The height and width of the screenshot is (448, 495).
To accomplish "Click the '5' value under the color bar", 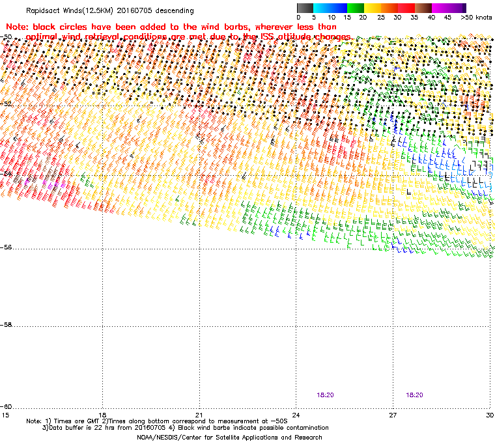I will coord(314,18).
